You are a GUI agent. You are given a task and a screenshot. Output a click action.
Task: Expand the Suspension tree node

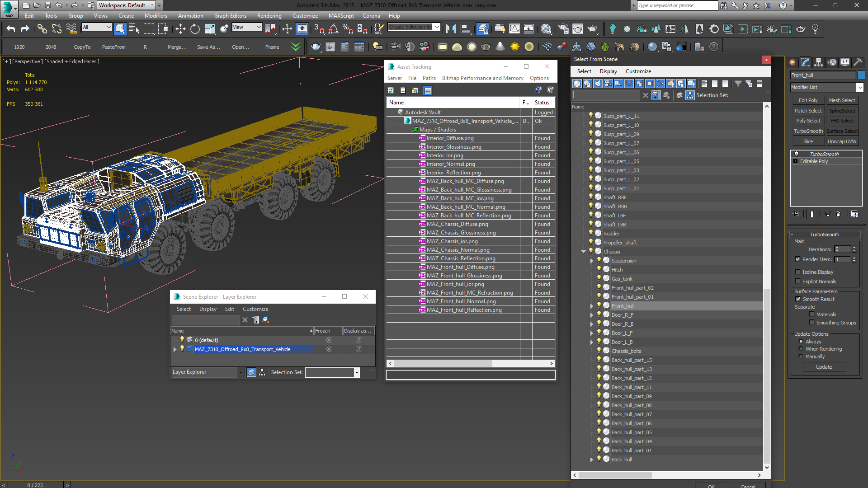(591, 261)
